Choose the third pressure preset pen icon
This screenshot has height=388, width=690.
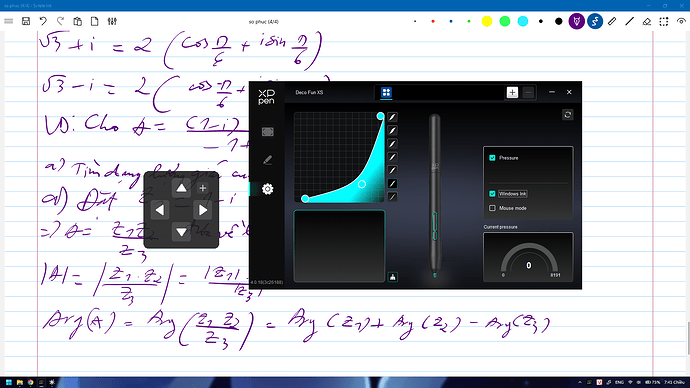393,144
